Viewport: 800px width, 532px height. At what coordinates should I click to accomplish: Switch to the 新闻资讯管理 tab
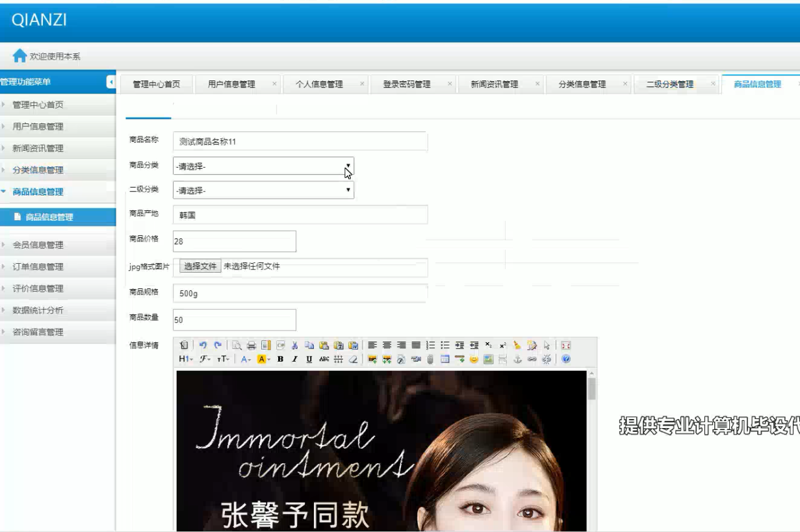coord(495,84)
